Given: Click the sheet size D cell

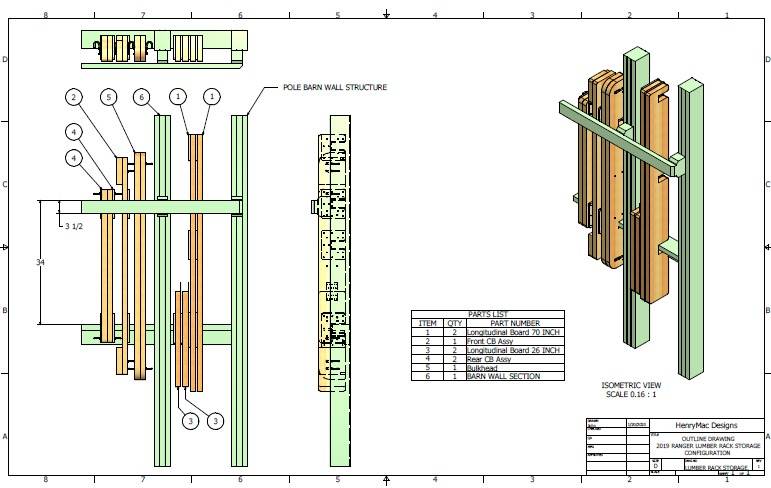Looking at the screenshot, I should coord(655,465).
